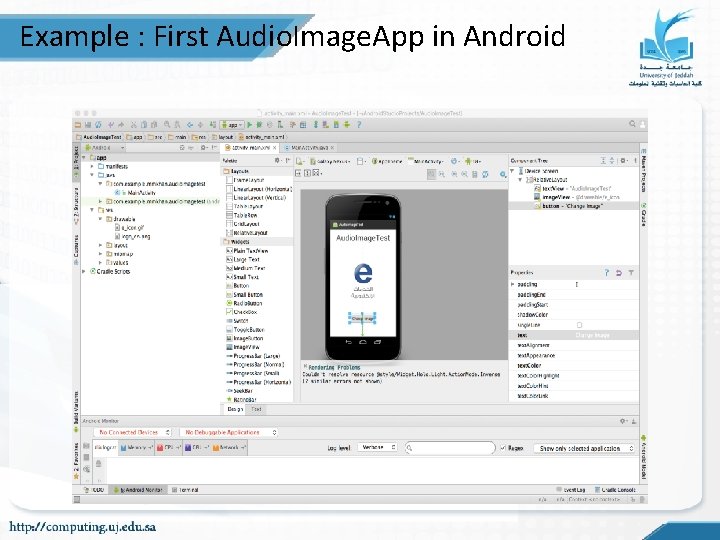Switch to the activity_main.xml editor tab
The width and height of the screenshot is (720, 540).
pyautogui.click(x=251, y=148)
